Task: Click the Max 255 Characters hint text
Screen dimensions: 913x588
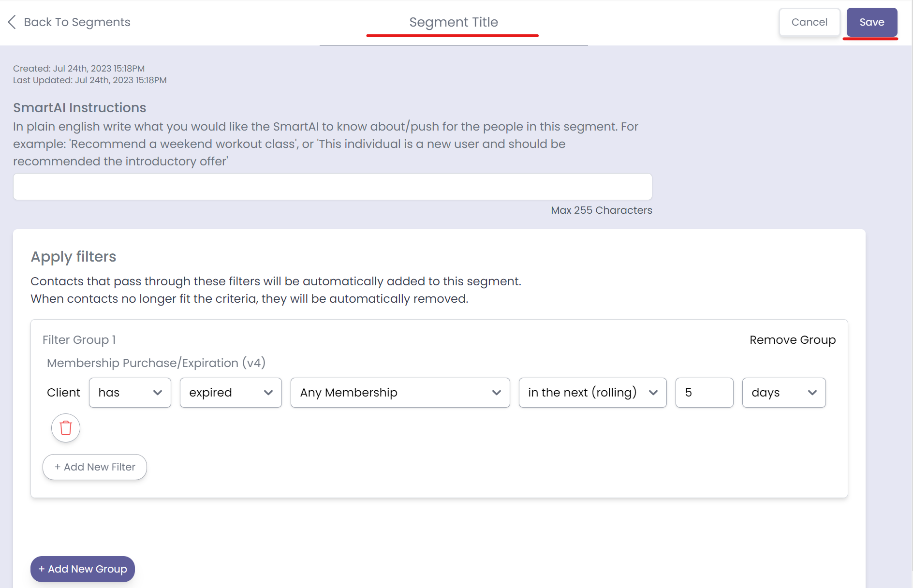Action: click(601, 210)
